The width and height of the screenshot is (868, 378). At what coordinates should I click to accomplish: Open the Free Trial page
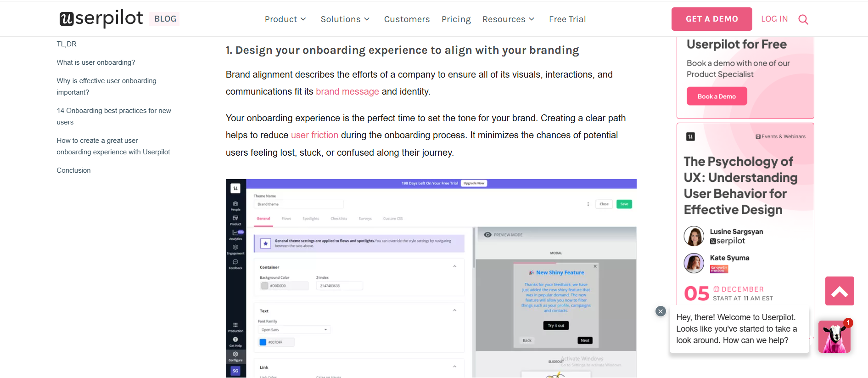tap(567, 19)
